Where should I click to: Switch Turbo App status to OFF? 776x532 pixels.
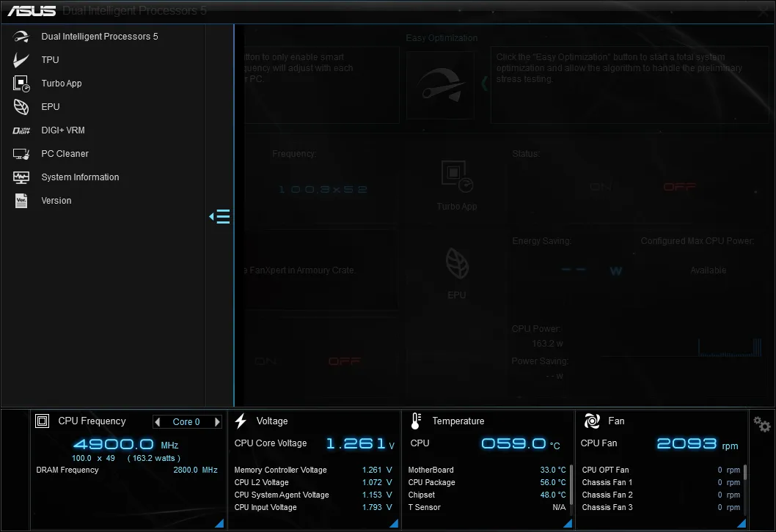click(x=679, y=187)
